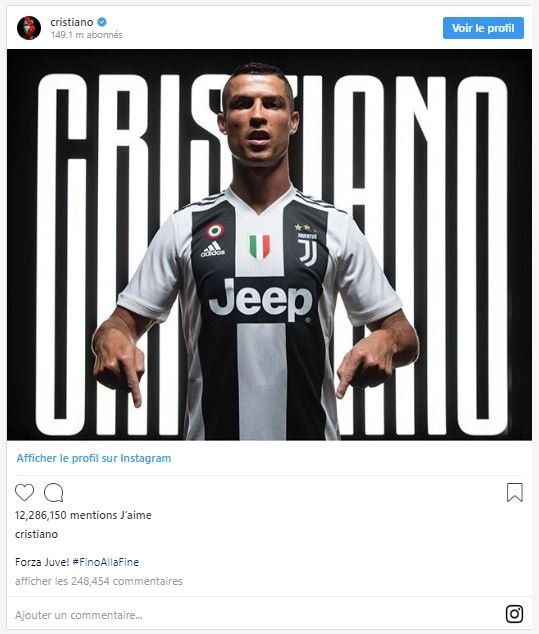539x634 pixels.
Task: Click the Instagram logo icon
Action: pyautogui.click(x=514, y=614)
